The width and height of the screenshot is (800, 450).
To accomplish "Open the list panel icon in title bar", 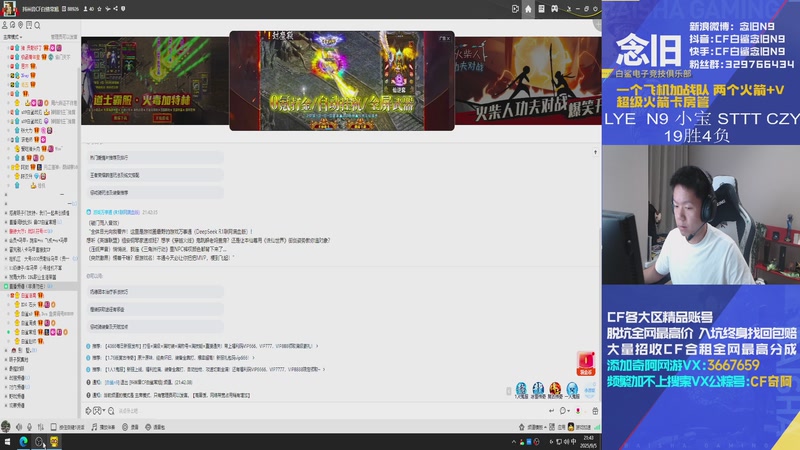I will [x=541, y=9].
